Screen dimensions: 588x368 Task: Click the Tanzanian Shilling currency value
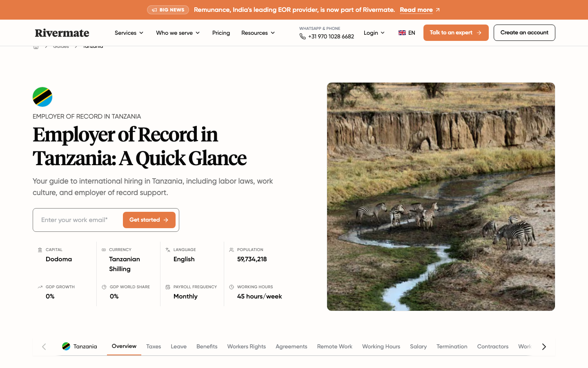point(125,264)
